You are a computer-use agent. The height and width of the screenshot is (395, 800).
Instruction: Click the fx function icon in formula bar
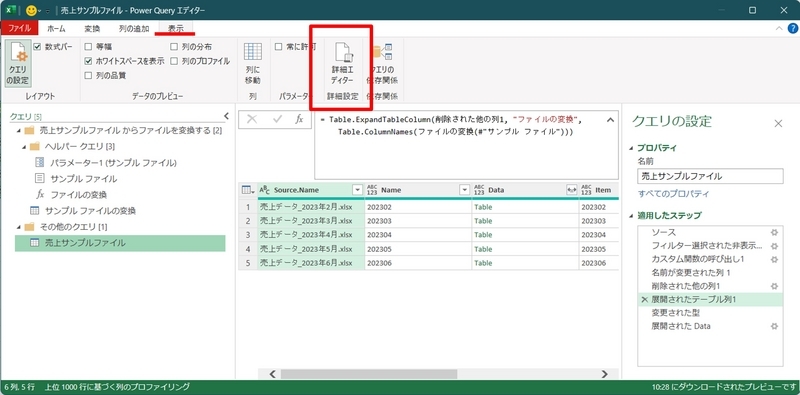coord(299,119)
